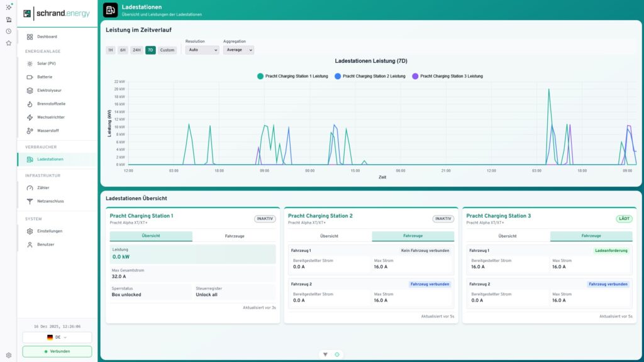Open the Resolution dropdown
This screenshot has width=644, height=362.
(x=202, y=50)
